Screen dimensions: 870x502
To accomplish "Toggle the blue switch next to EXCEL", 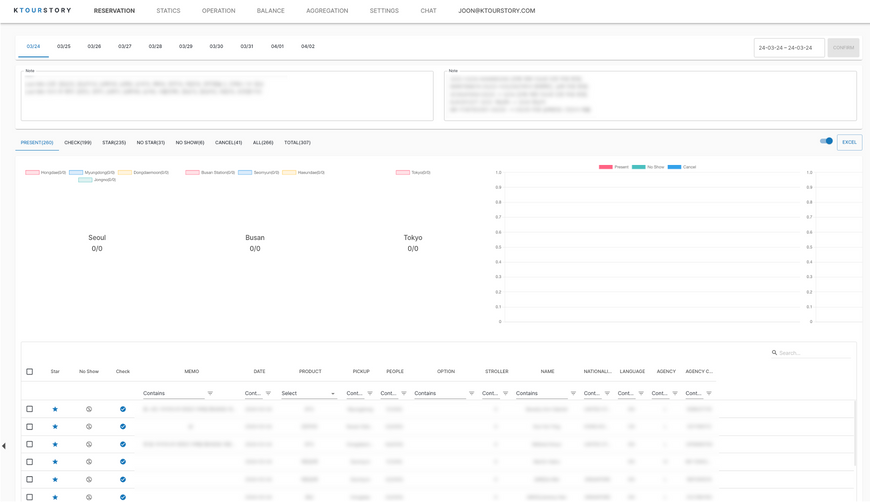I will point(826,142).
